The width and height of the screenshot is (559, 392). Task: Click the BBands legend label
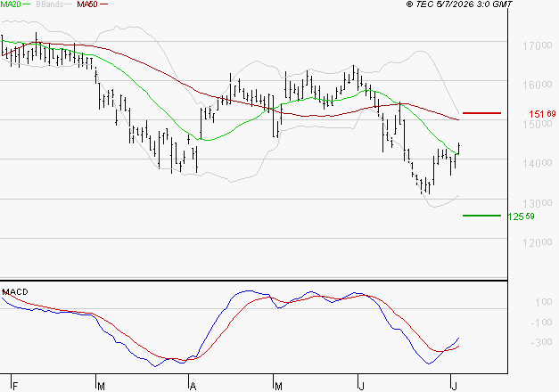(x=49, y=4)
